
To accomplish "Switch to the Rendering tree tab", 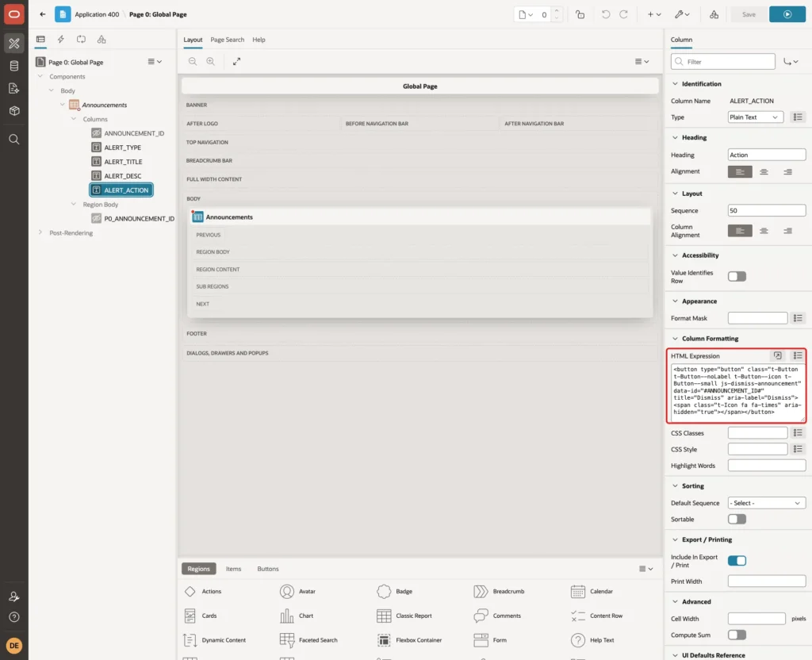I will coord(40,40).
